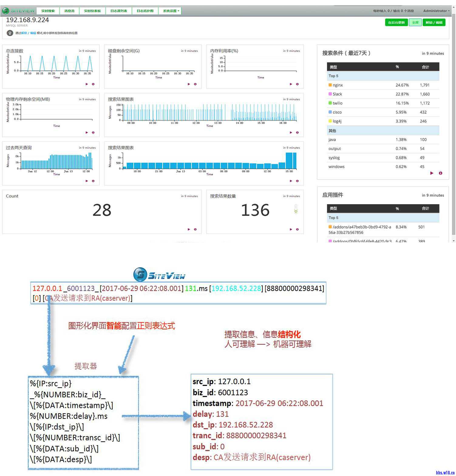Click play icon on 总连接数 widget
The width and height of the screenshot is (456, 476).
[x=87, y=84]
